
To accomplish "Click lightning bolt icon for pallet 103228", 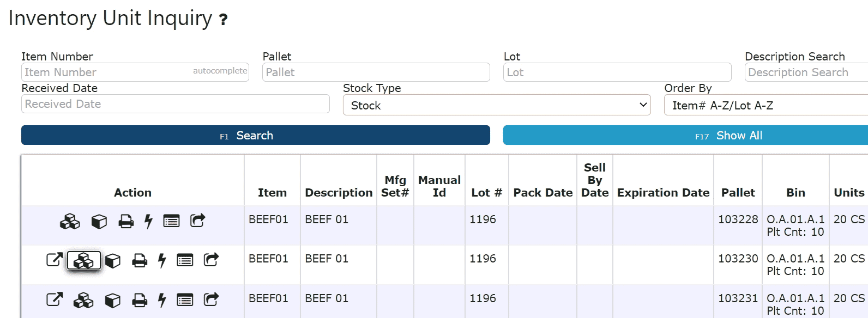I will tap(148, 221).
